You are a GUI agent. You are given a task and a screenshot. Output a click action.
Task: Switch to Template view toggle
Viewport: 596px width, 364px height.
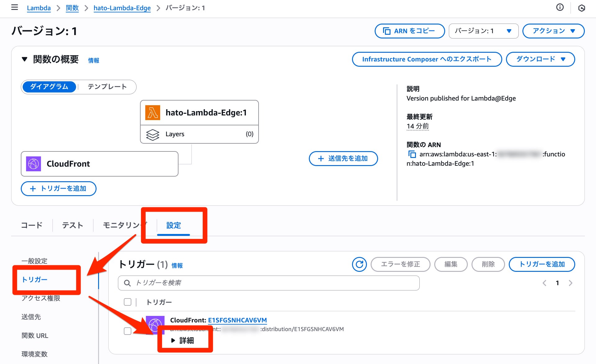click(107, 87)
